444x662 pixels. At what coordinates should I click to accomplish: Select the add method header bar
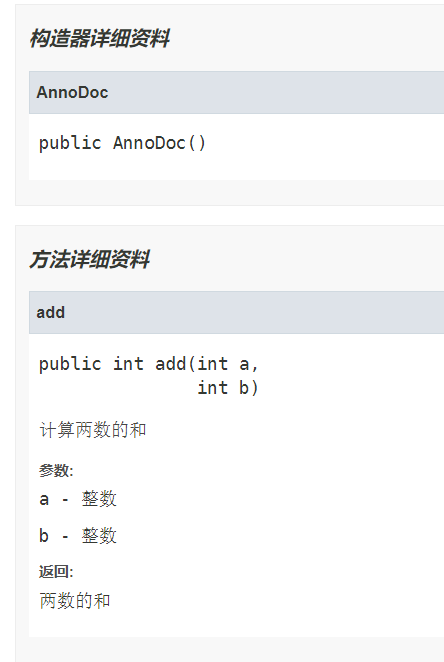pos(236,312)
